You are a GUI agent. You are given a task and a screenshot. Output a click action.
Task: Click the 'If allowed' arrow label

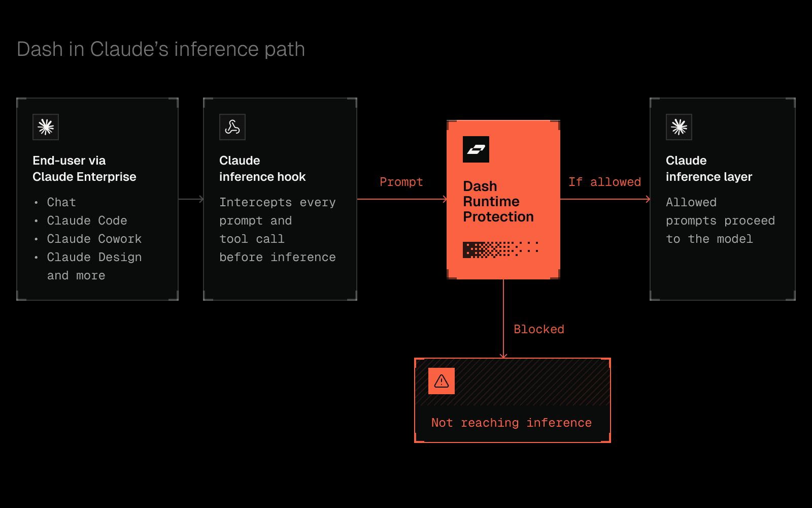[x=604, y=182]
